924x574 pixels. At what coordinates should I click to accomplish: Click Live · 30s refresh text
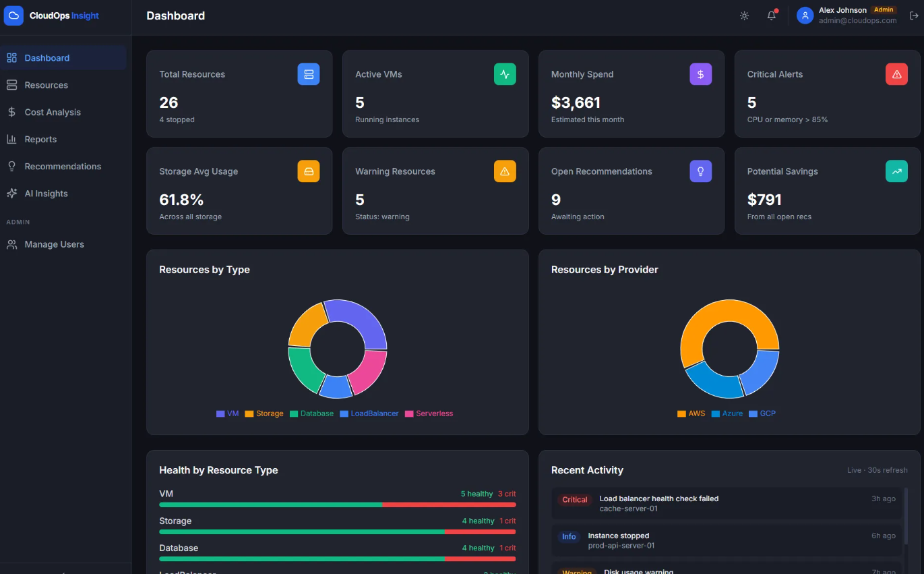coord(877,470)
